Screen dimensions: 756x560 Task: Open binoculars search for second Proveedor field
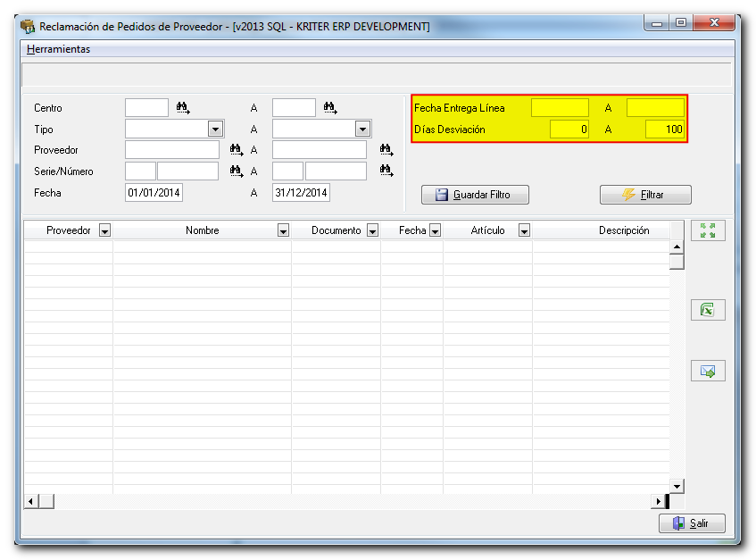386,149
